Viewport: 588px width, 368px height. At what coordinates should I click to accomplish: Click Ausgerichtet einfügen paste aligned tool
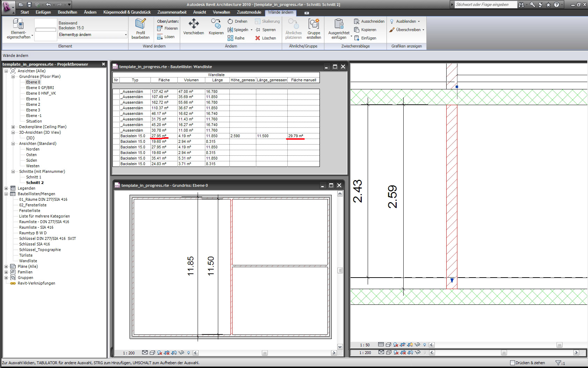point(339,29)
